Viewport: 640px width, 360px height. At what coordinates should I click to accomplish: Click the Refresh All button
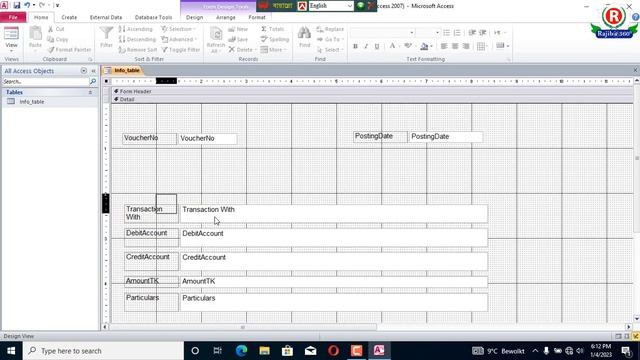216,39
